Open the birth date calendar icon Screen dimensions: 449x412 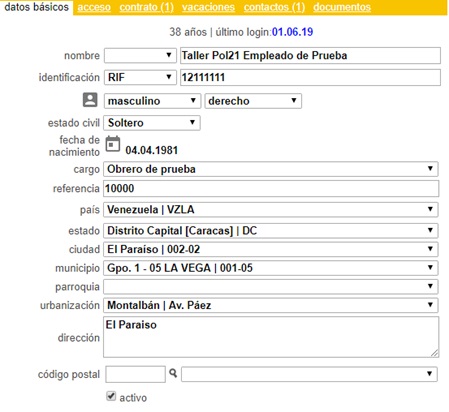point(113,144)
